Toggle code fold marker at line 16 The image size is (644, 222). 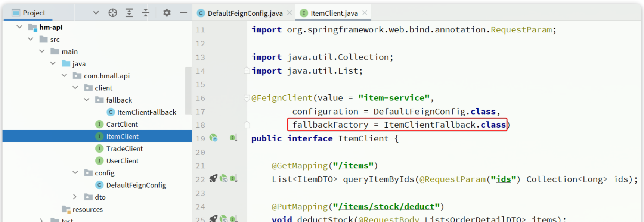(x=247, y=98)
